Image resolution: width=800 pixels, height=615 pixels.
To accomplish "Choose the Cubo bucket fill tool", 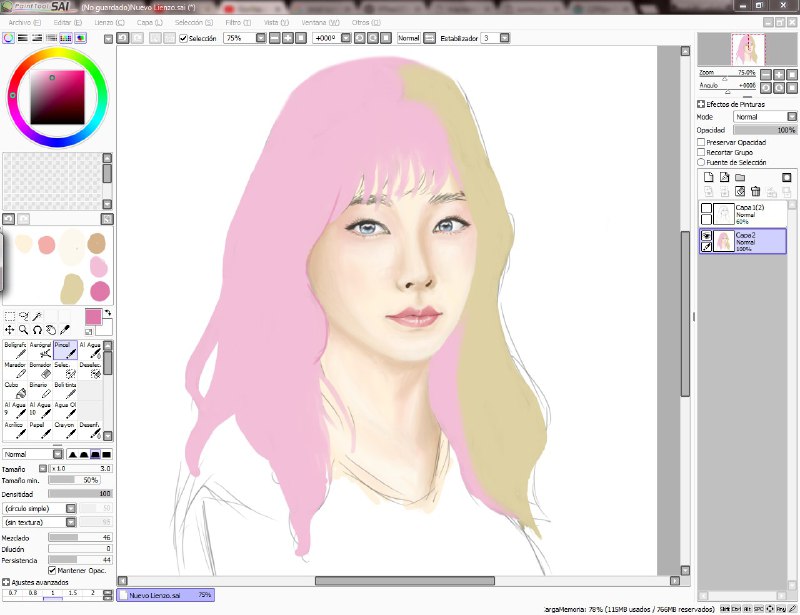I will [x=15, y=390].
